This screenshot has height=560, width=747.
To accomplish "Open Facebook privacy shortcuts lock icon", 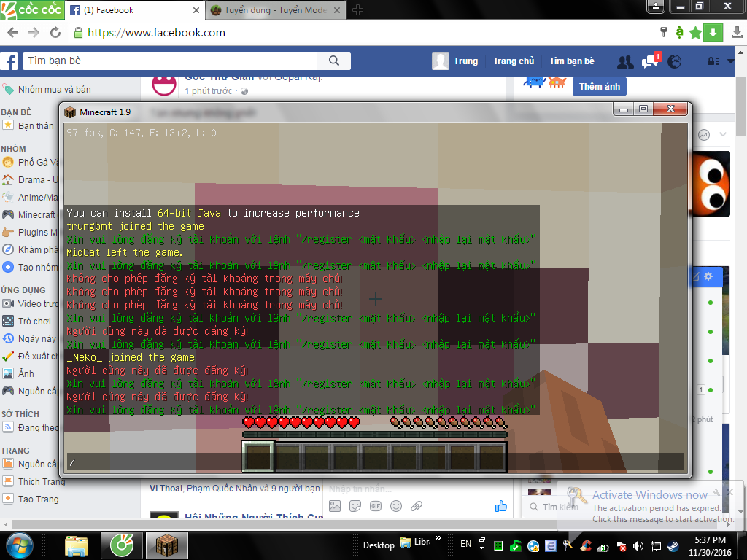I will click(x=713, y=61).
